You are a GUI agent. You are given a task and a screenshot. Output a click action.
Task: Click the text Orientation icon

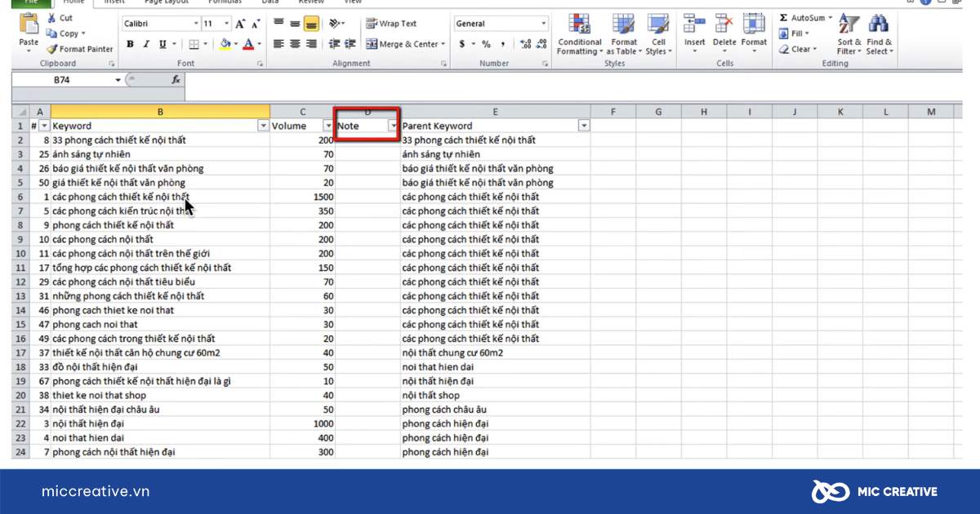coord(335,24)
